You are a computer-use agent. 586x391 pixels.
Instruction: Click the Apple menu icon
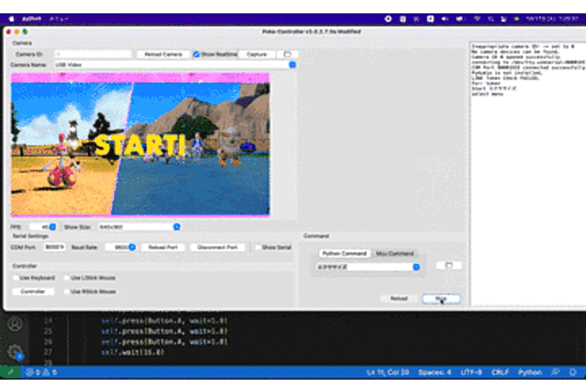click(11, 19)
